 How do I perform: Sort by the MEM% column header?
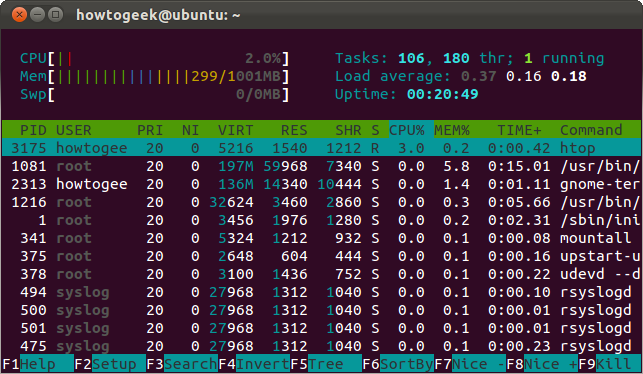(x=451, y=130)
